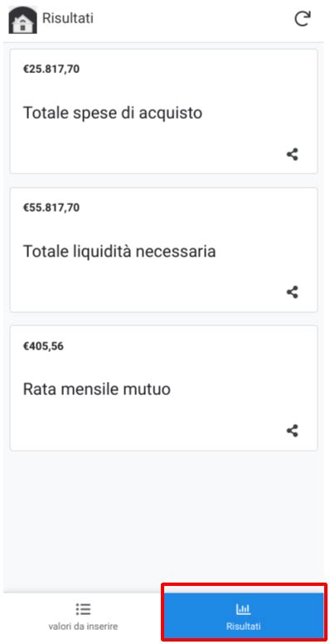
Task: Share the Rata mensile mutuo result
Action: [292, 431]
